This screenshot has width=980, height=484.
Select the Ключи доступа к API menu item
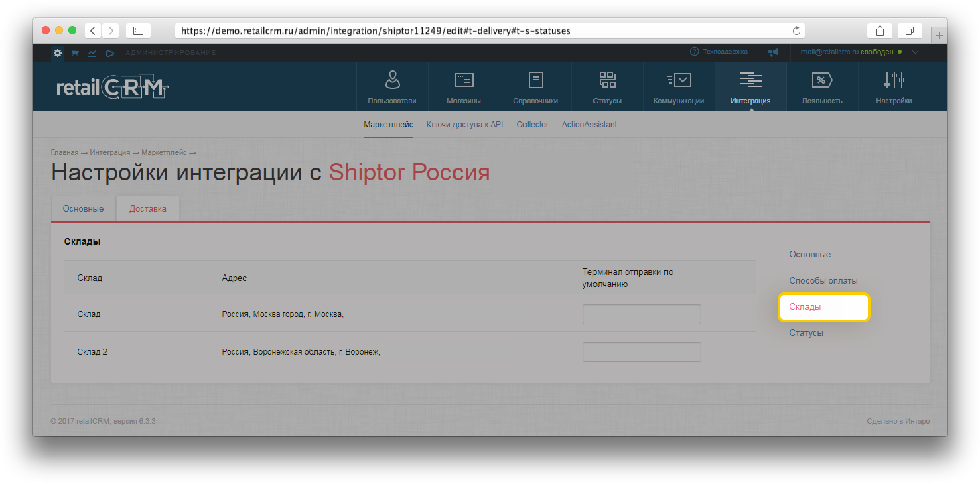tap(464, 125)
